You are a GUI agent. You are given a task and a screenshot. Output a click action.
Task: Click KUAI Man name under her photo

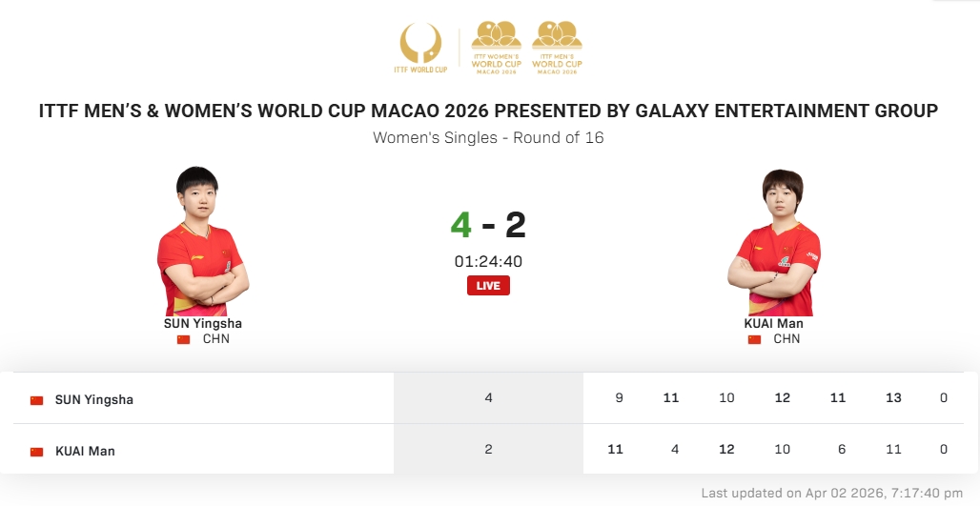[x=773, y=324]
